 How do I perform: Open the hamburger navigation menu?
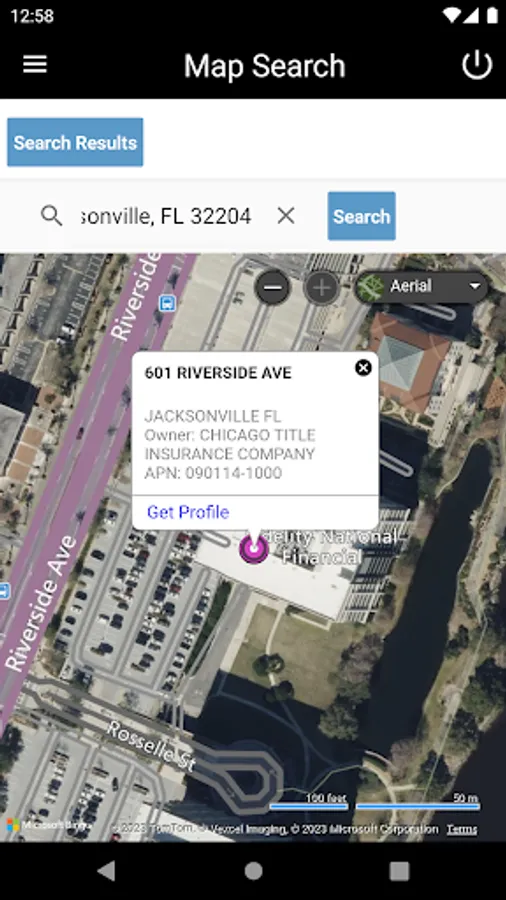pos(34,64)
